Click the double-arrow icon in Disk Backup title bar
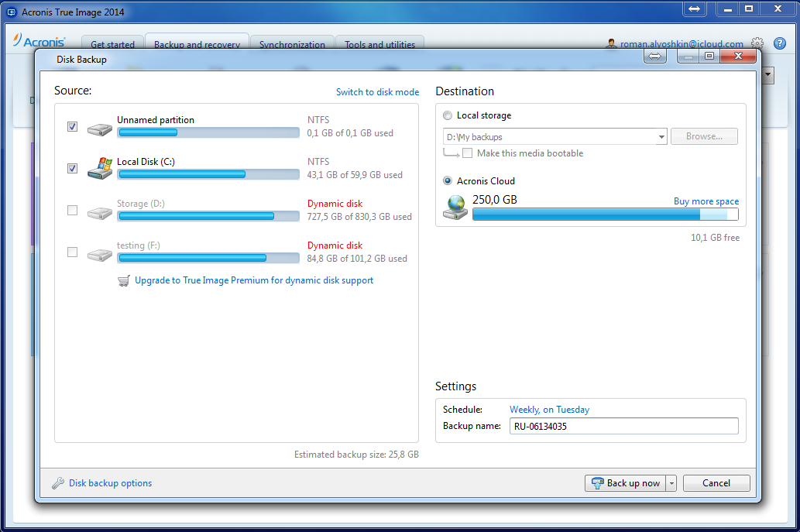The height and width of the screenshot is (532, 800). [x=655, y=56]
